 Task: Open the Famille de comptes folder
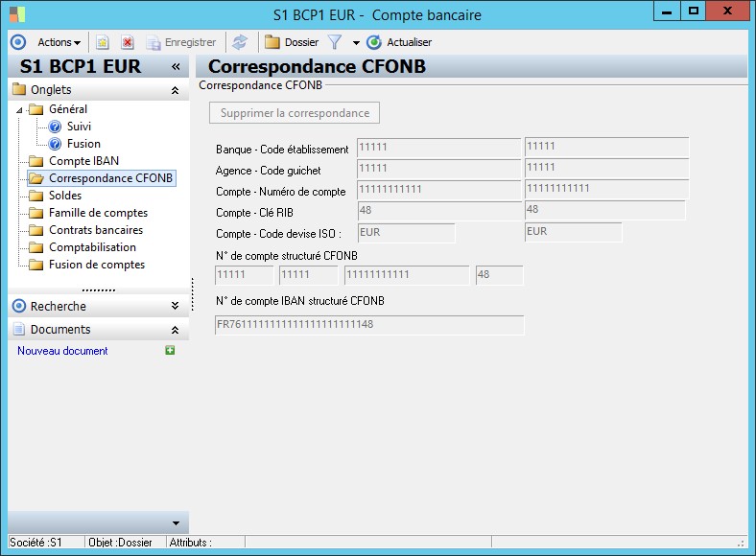tap(99, 213)
